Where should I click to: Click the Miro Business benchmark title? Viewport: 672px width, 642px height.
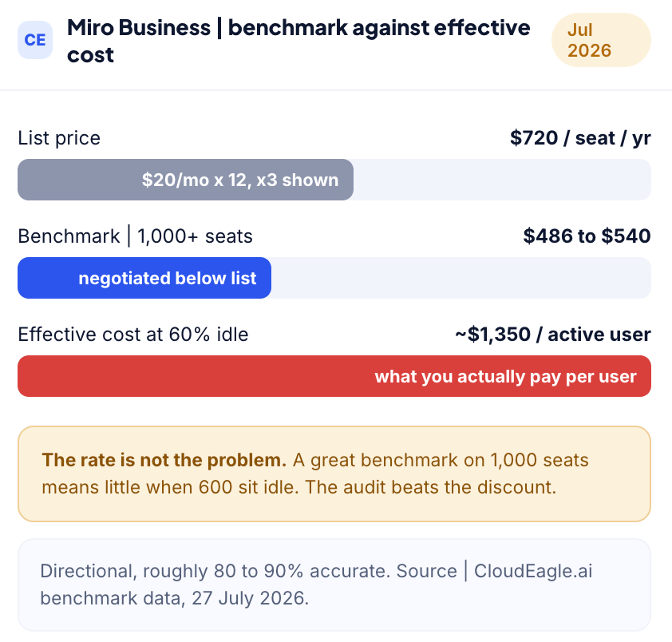(x=298, y=41)
